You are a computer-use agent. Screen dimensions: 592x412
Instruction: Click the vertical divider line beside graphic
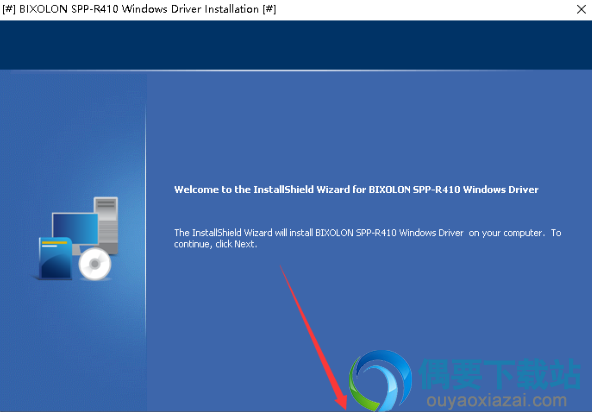145,219
